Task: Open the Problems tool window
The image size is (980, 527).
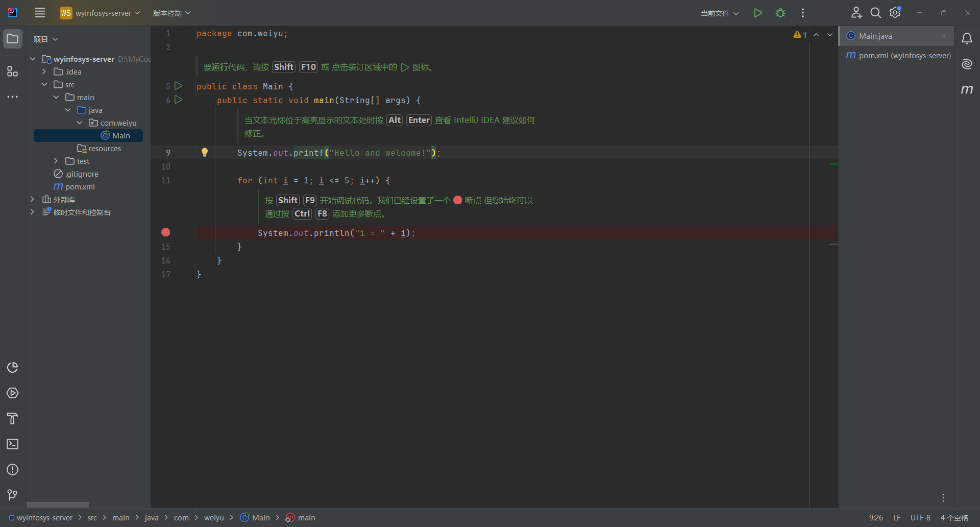Action: click(12, 470)
